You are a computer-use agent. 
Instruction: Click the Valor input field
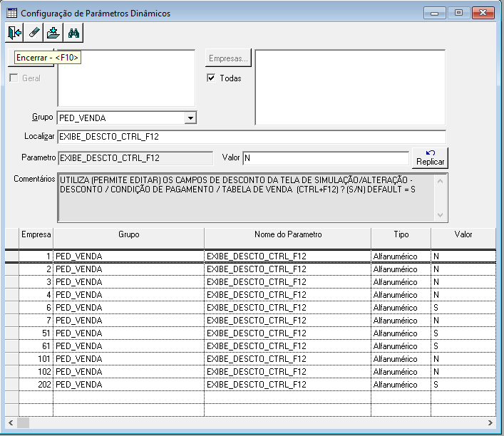click(326, 158)
